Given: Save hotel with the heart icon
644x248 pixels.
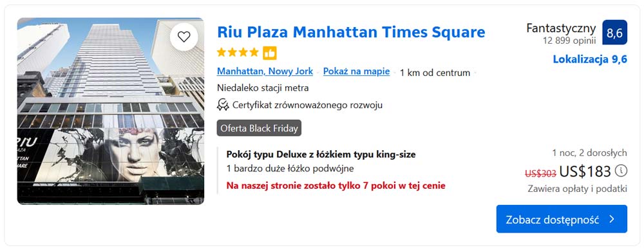Looking at the screenshot, I should 184,37.
